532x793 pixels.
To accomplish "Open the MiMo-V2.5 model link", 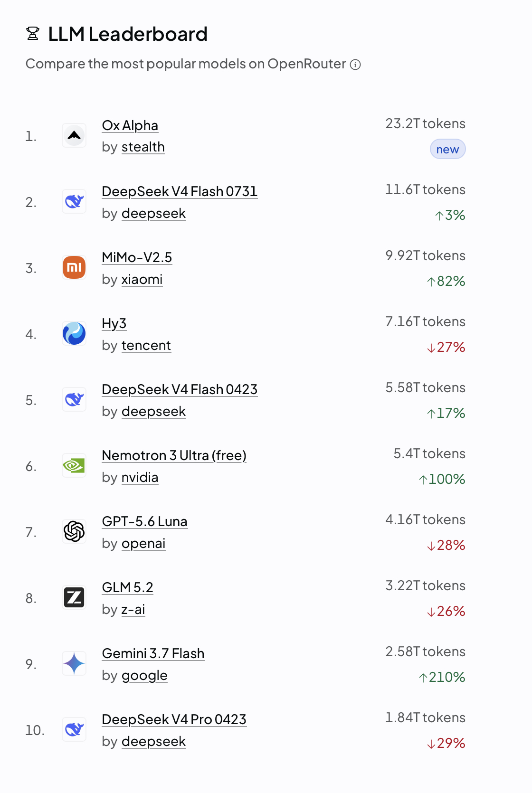I will [x=137, y=257].
